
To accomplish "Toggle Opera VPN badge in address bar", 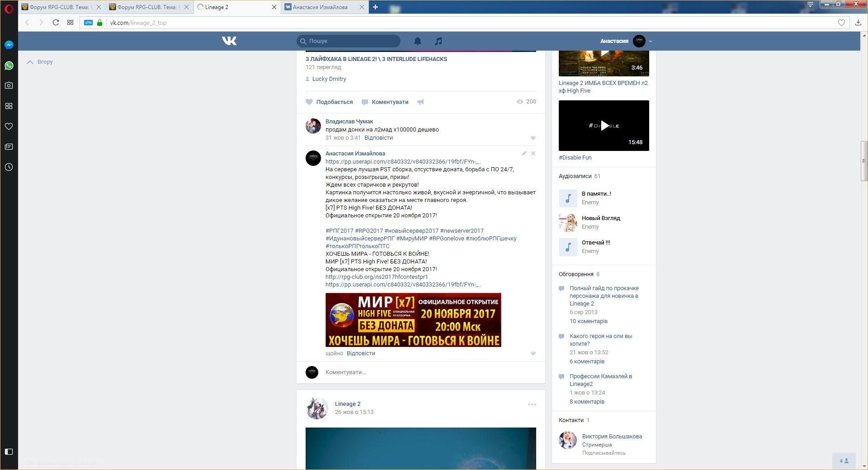I will 88,23.
